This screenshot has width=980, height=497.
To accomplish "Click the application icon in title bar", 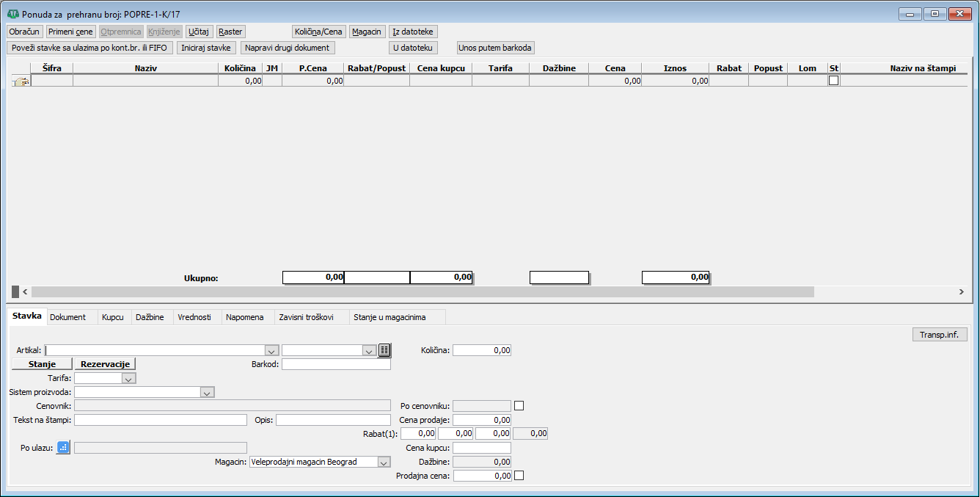I will (x=12, y=14).
